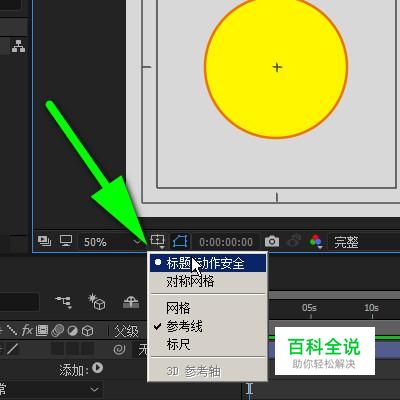Select 标题/动作安全 in the popup menu
400x400 pixels.
pyautogui.click(x=207, y=263)
